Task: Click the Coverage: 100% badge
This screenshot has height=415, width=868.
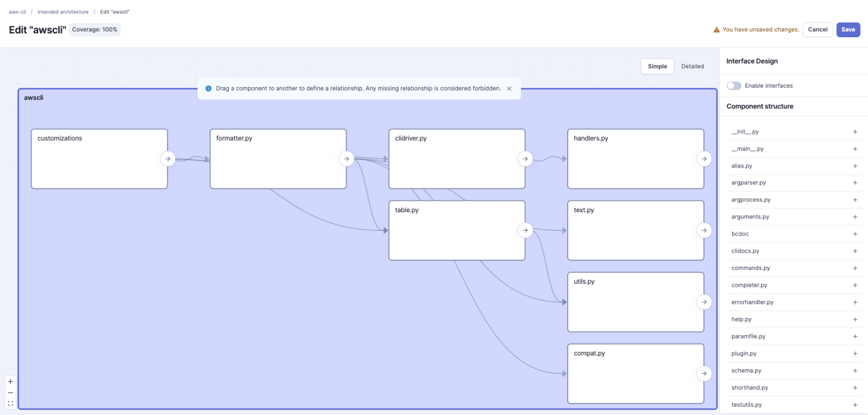Action: click(x=95, y=30)
